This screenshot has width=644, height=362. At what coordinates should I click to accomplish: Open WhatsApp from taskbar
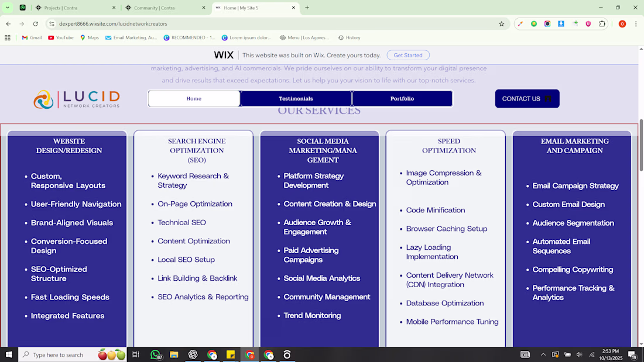point(155,354)
